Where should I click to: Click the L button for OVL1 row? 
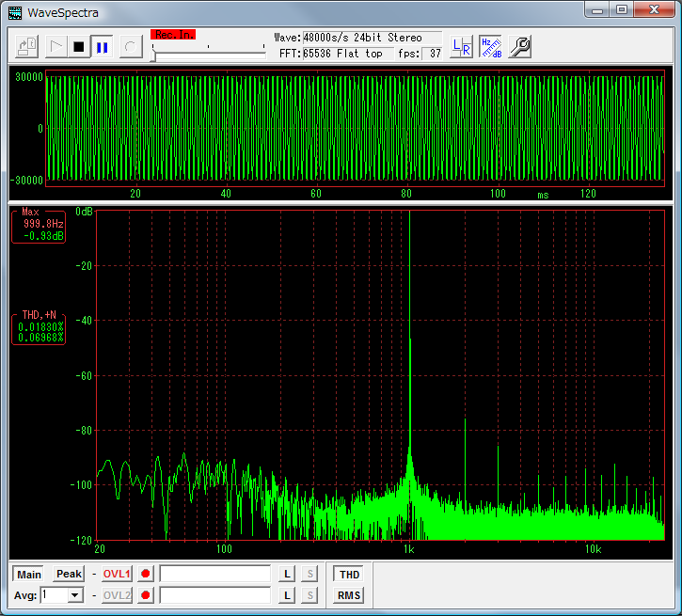click(288, 574)
